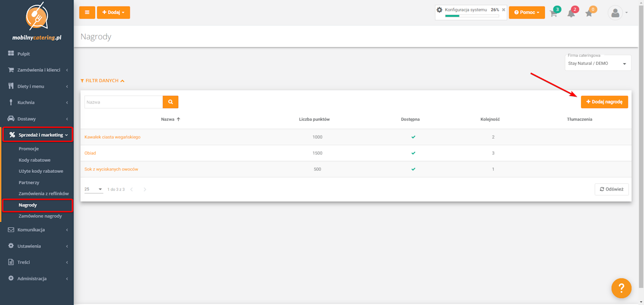Open the rows-per-page 25 dropdown
The width and height of the screenshot is (644, 305).
pyautogui.click(x=94, y=189)
